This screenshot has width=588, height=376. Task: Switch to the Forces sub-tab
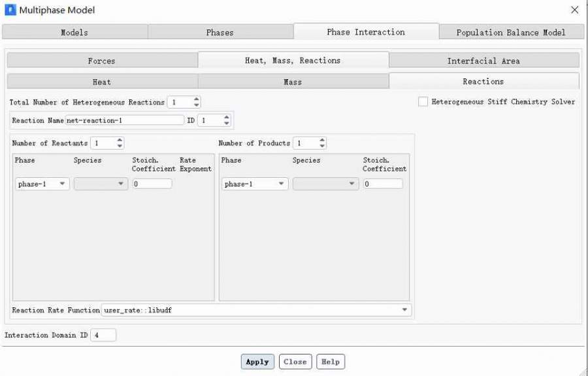click(102, 61)
